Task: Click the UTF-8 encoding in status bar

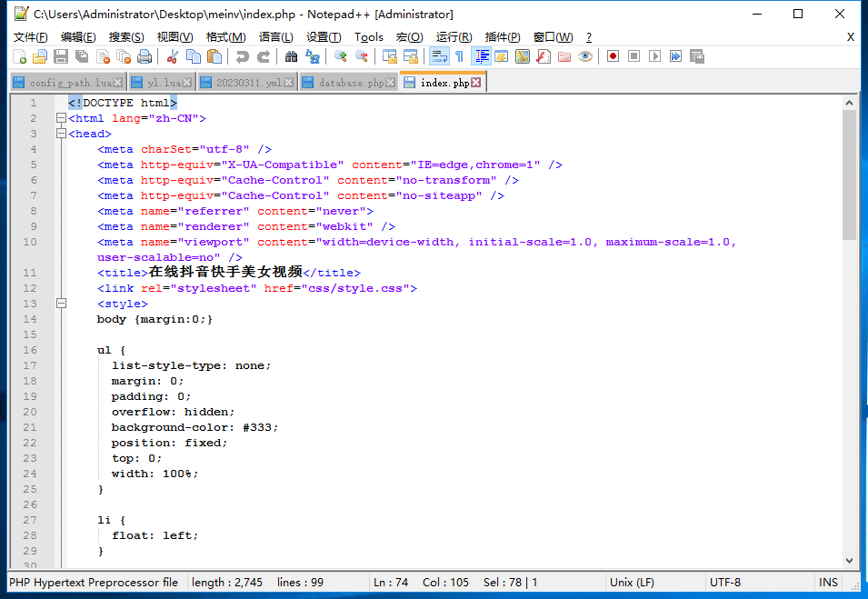Action: coord(724,583)
